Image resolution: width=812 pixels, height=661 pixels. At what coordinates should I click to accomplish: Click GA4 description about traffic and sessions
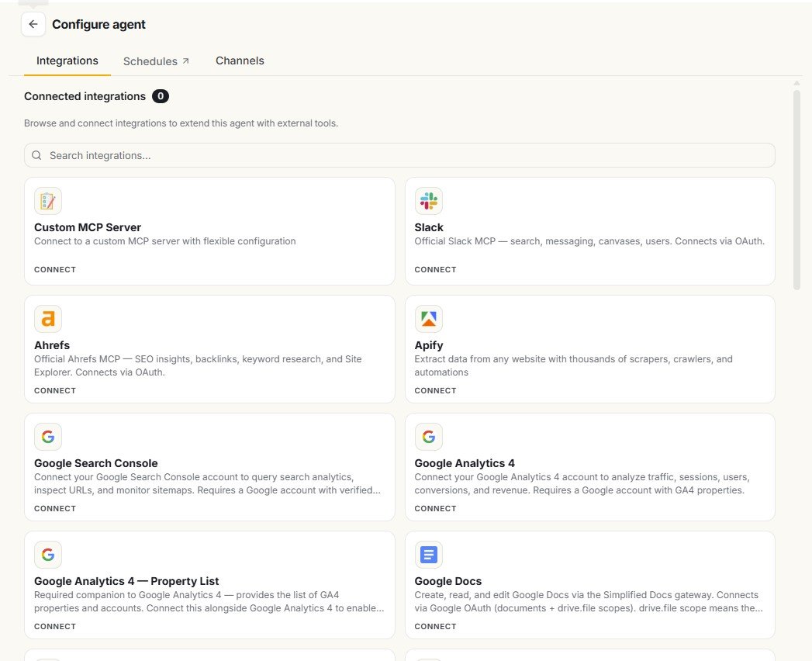[x=582, y=484]
